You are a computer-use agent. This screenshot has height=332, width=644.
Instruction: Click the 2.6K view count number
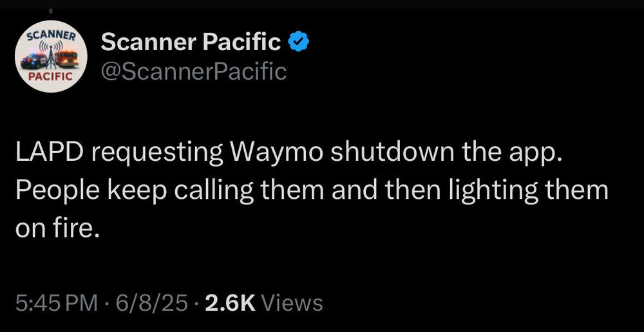[230, 302]
